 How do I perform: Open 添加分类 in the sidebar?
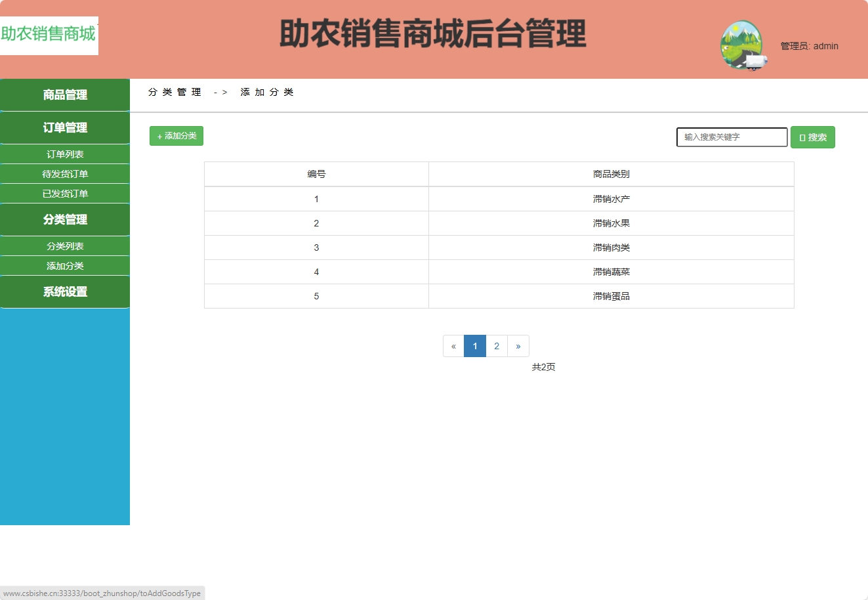[x=65, y=266]
